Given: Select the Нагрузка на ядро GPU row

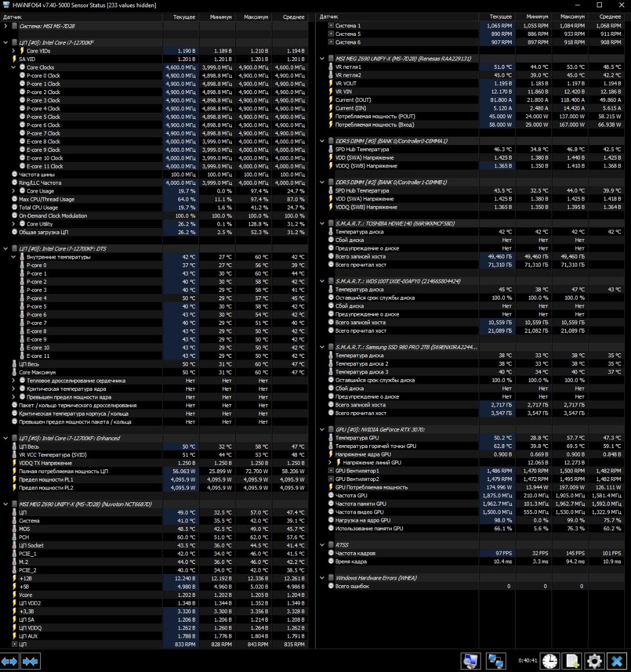Looking at the screenshot, I should (471, 520).
